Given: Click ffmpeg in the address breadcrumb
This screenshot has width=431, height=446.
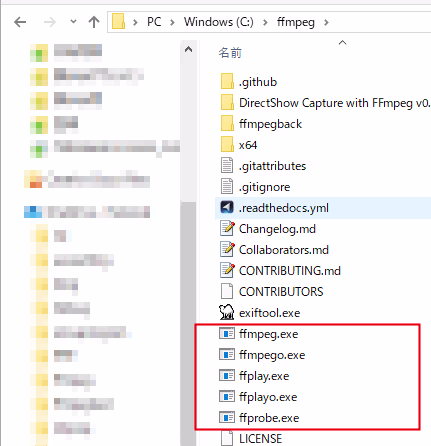Looking at the screenshot, I should click(x=296, y=23).
